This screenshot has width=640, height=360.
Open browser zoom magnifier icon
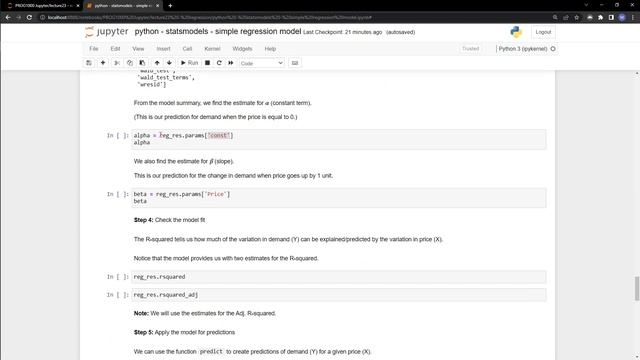555,18
